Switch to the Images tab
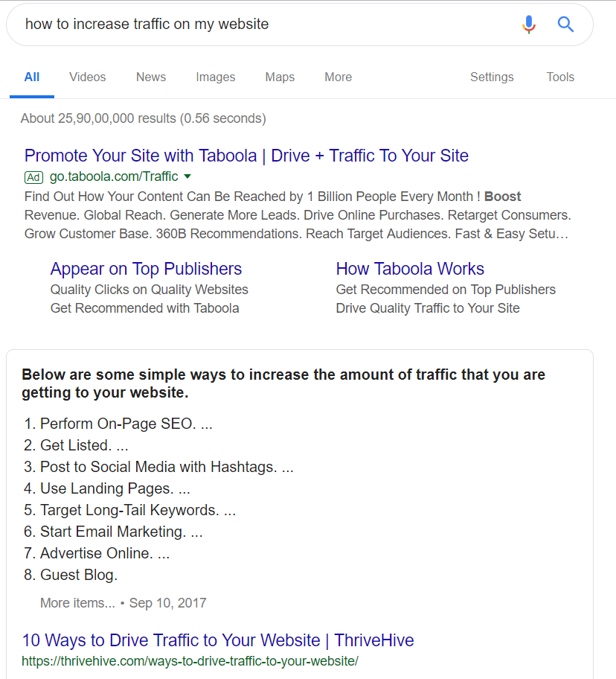This screenshot has width=616, height=679. pos(216,77)
